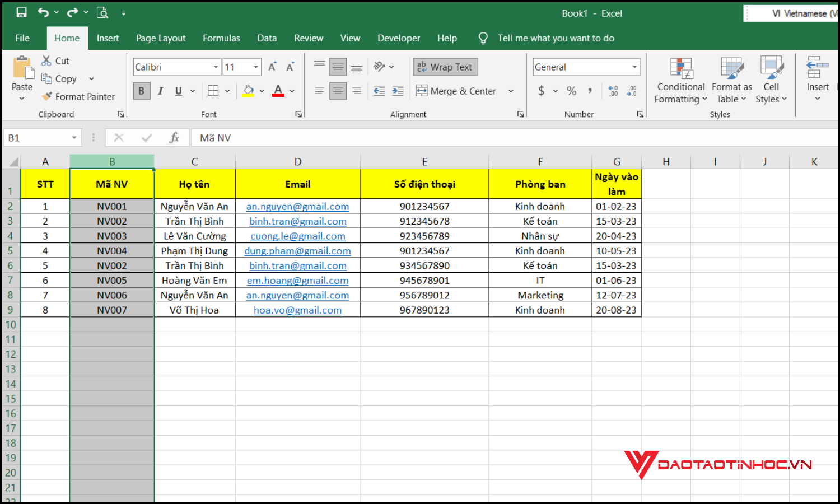This screenshot has height=504, width=840.
Task: Increase the indent level
Action: [398, 91]
